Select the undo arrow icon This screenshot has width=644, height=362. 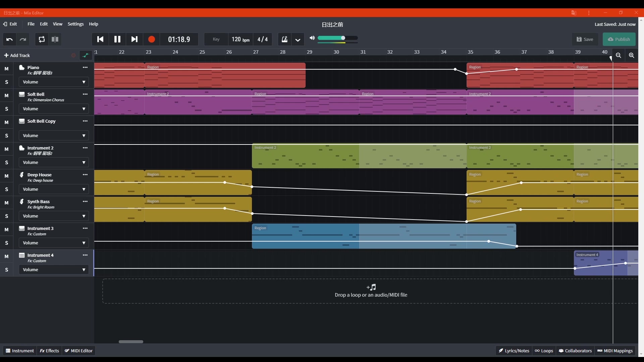coord(9,39)
